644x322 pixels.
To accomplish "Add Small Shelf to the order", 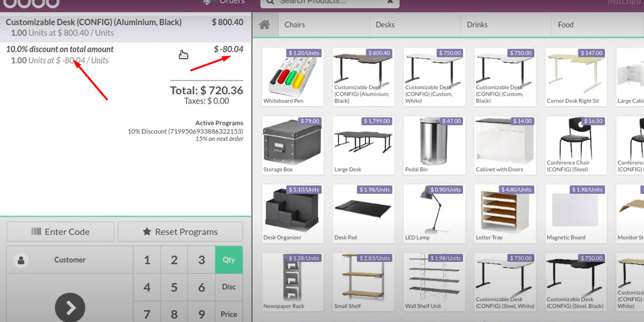I will (363, 282).
